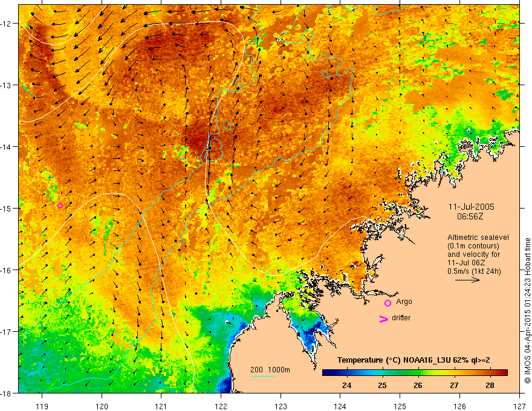
Task: Click the '(0.1m contours)' text
Action: click(473, 246)
